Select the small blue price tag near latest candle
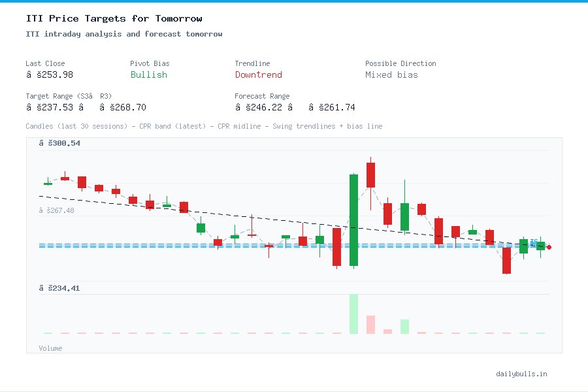This screenshot has height=392, width=588. (532, 242)
